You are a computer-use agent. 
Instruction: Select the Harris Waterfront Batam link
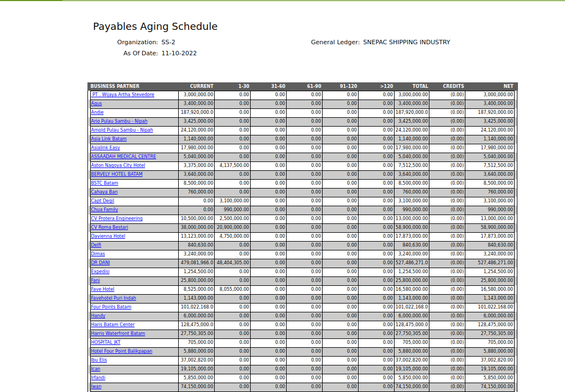click(118, 333)
